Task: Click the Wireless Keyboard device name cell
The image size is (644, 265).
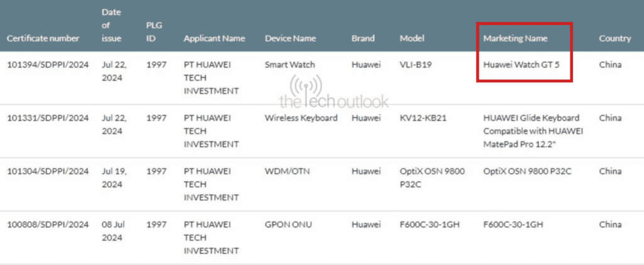Action: pyautogui.click(x=301, y=118)
